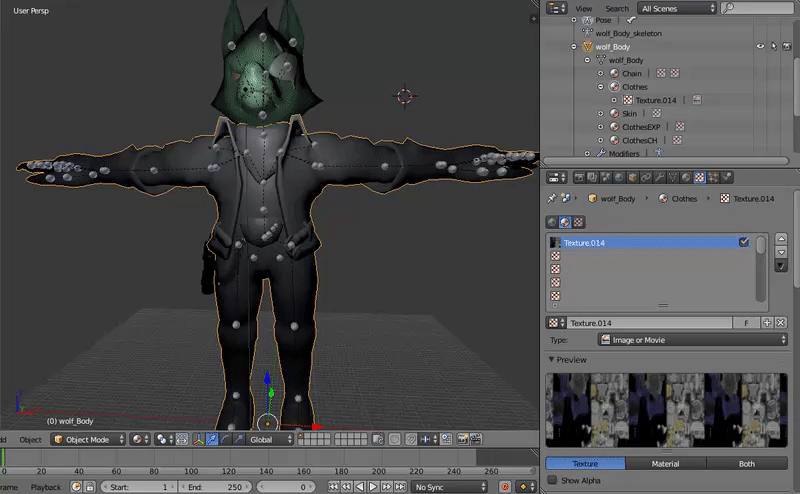Click the record auto-keyframe button
This screenshot has height=494, width=800.
click(505, 487)
